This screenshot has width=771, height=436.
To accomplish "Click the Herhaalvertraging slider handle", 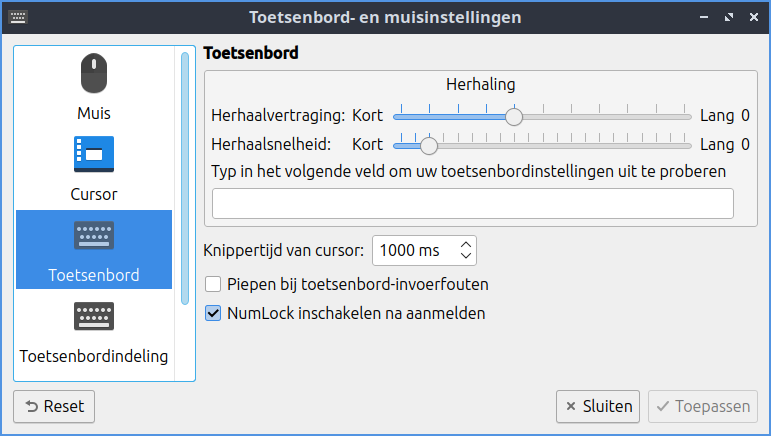I will [514, 117].
